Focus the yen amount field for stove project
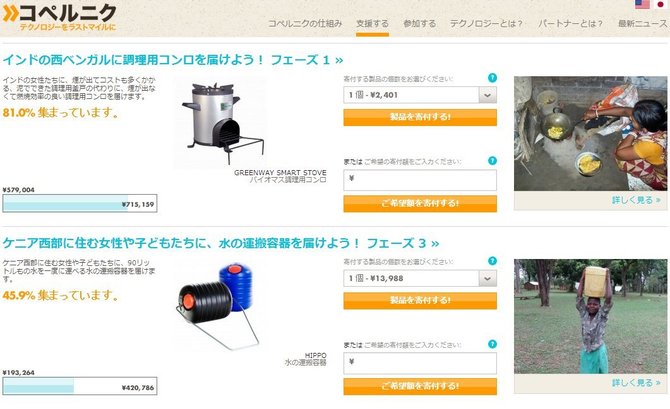The image size is (670, 409). [x=420, y=180]
